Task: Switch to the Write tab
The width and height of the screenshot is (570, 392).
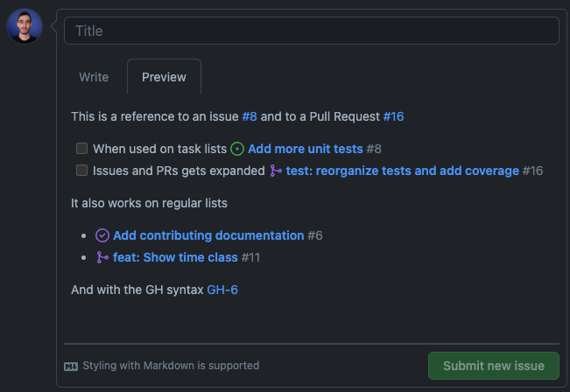Action: click(x=94, y=77)
